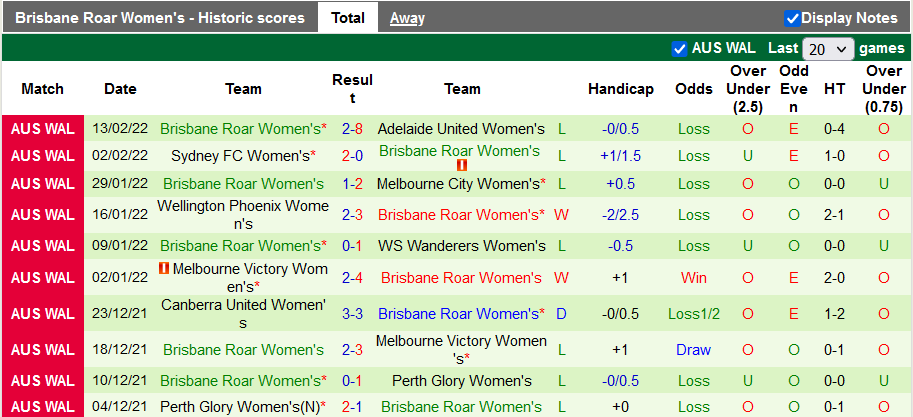Click the red Win odds result cell
The image size is (913, 417).
[693, 277]
